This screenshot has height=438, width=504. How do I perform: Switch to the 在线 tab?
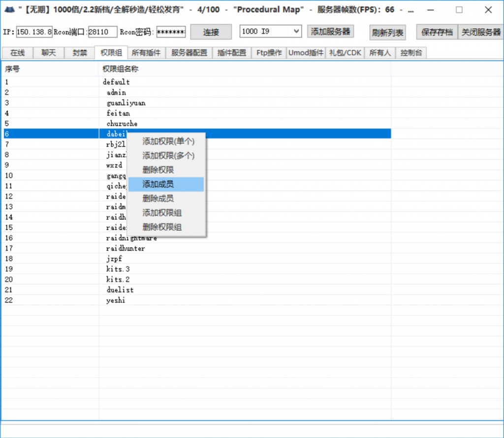pos(17,53)
